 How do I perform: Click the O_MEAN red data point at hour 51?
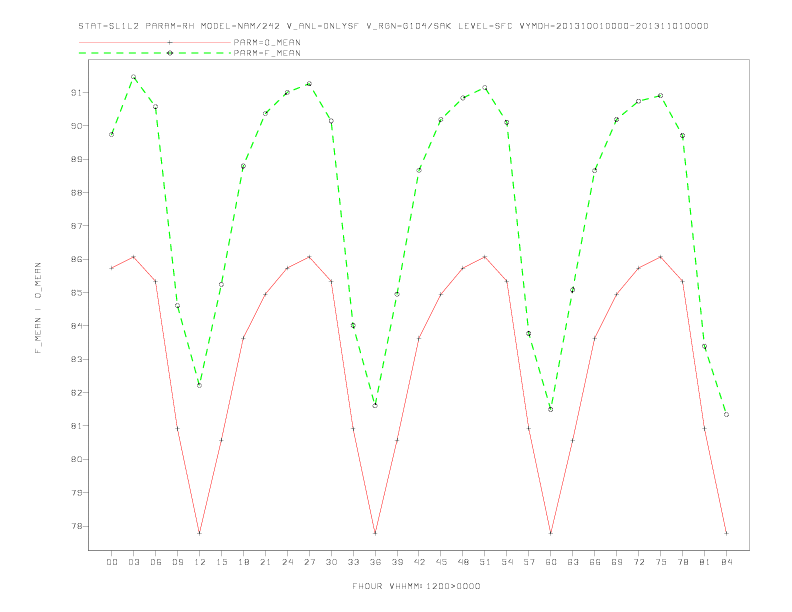[x=485, y=257]
